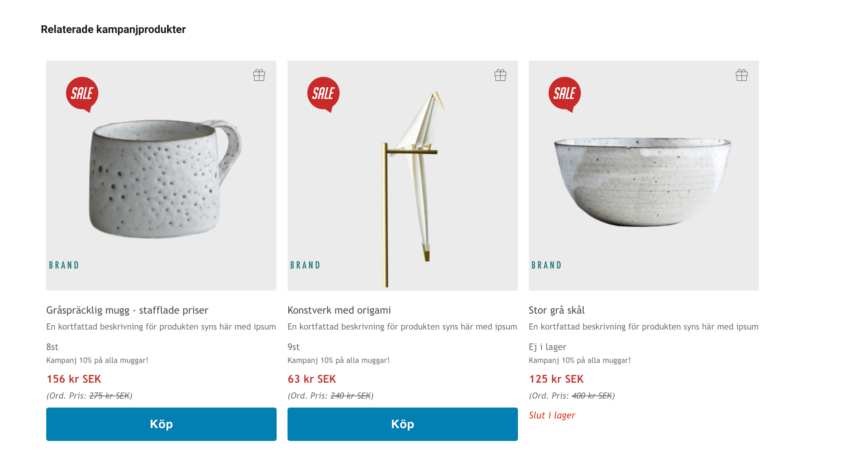Click 'Slut i lager' out-of-stock notice
Image resolution: width=868 pixels, height=465 pixels.
point(552,415)
